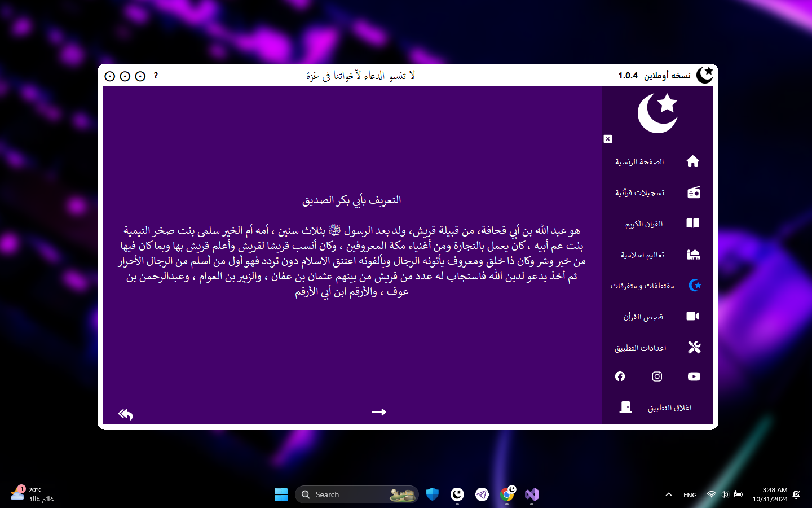Collapse sidebar with small X button
Screen dimensions: 812x508
pyautogui.click(x=608, y=139)
